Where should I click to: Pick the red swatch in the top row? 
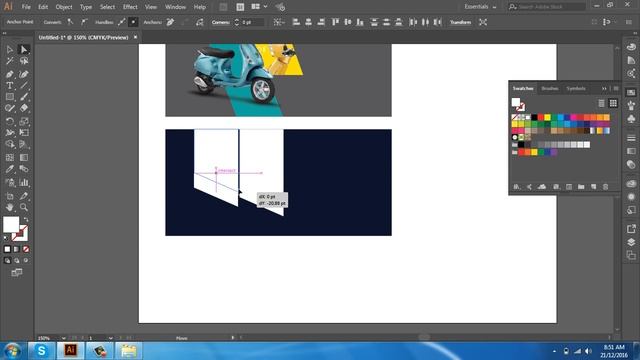(541, 118)
